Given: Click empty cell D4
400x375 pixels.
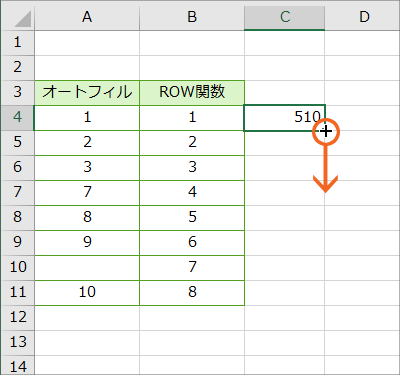Looking at the screenshot, I should [x=362, y=118].
